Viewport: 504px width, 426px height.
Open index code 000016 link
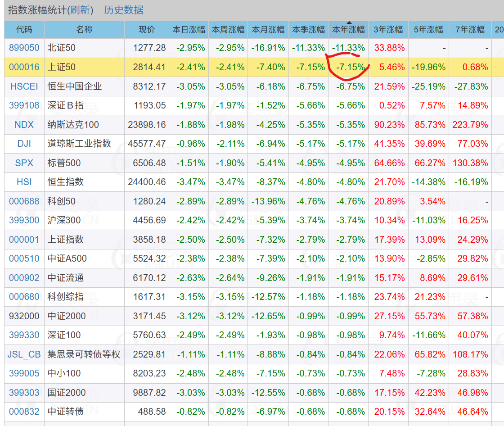pyautogui.click(x=24, y=67)
